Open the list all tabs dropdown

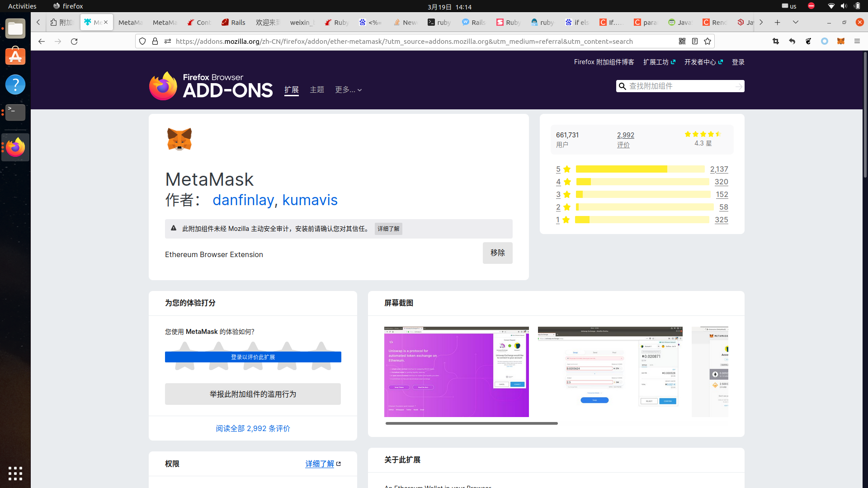(796, 22)
